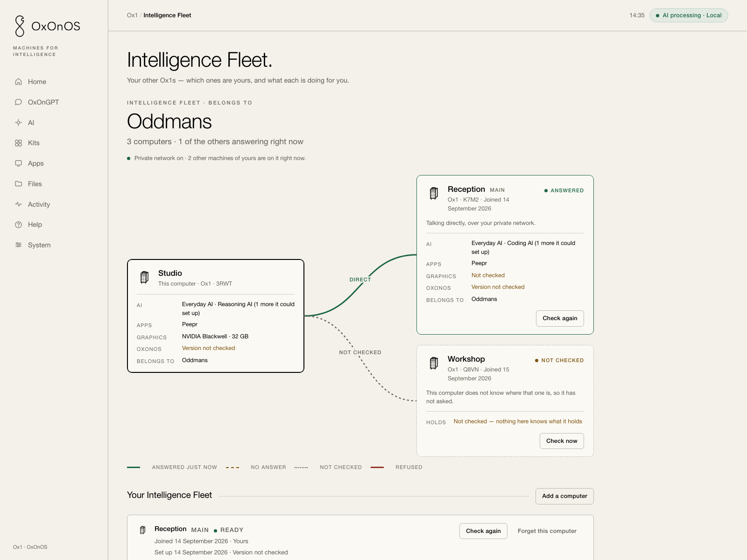The image size is (747, 560).
Task: Click the REFUSED legend entry
Action: point(396,467)
